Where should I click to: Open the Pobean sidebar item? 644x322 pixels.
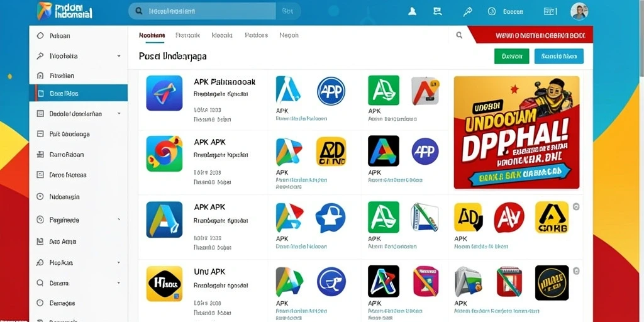79,36
